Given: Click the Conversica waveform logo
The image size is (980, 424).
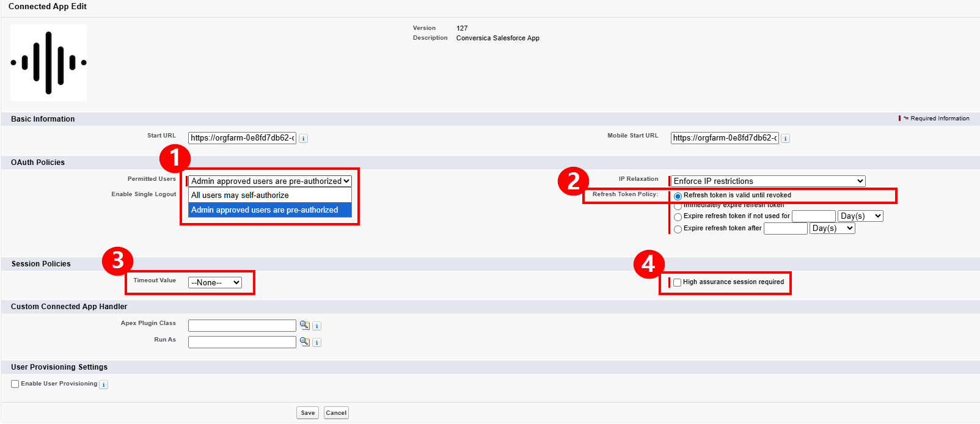Looking at the screenshot, I should [x=49, y=62].
